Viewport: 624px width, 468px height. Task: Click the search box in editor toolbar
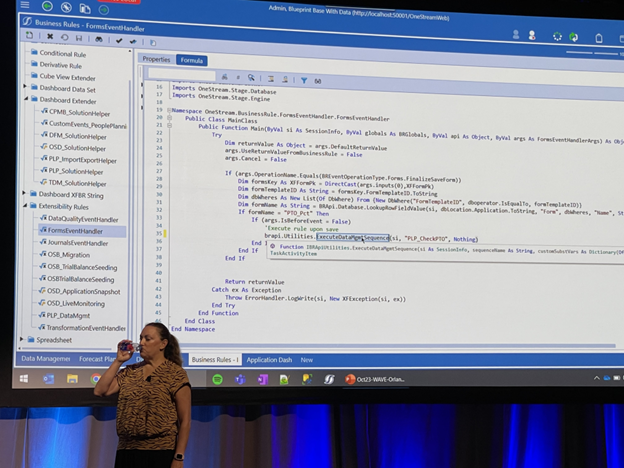pos(181,74)
